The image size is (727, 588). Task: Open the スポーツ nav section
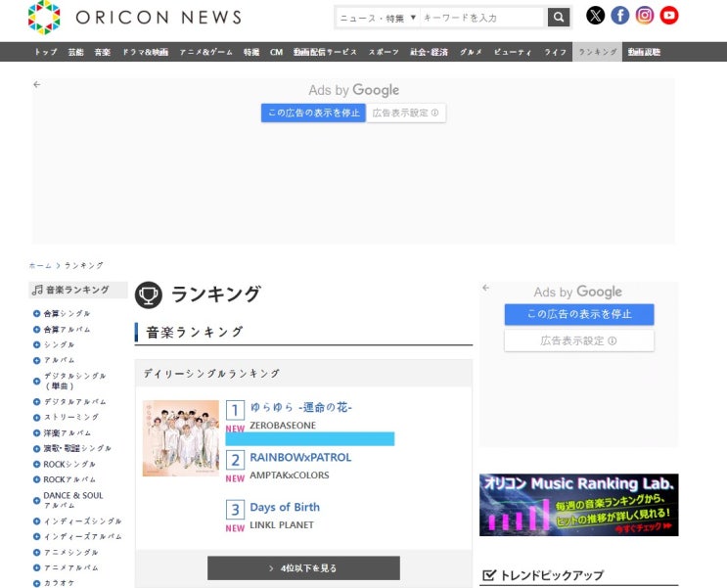pos(384,52)
